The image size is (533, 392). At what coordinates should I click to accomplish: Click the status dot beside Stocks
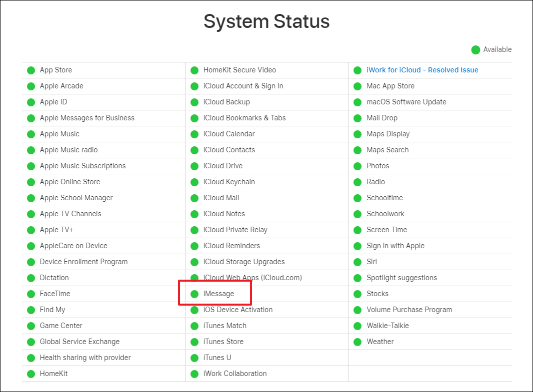click(357, 294)
